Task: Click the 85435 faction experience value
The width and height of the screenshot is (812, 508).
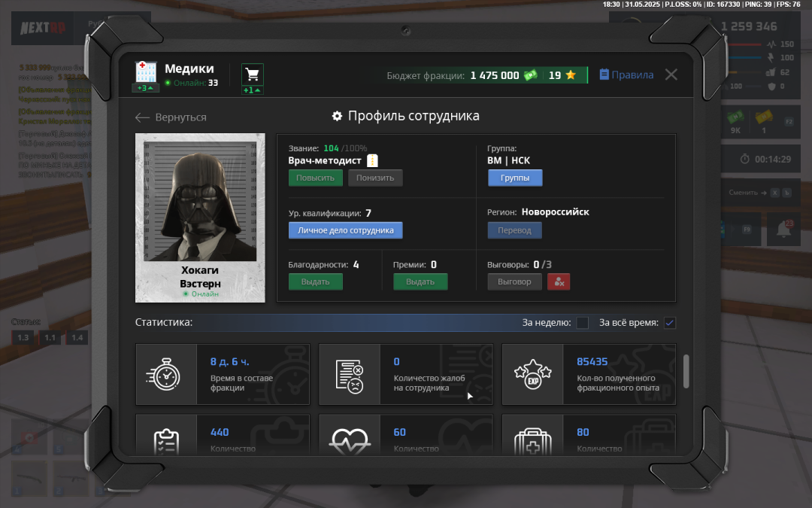Action: [592, 362]
